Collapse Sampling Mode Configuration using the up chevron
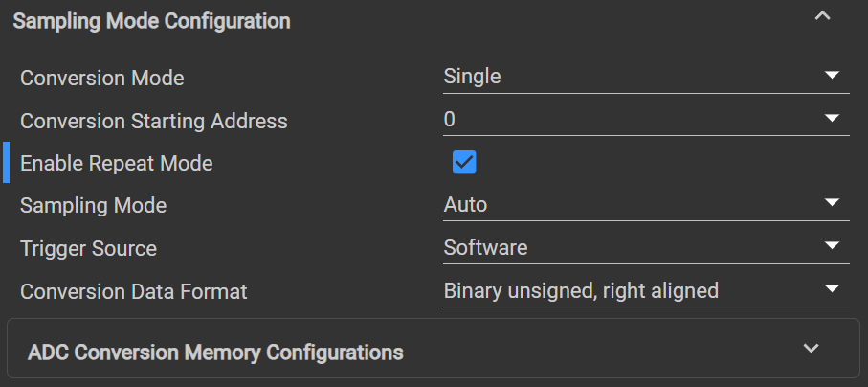 point(821,16)
